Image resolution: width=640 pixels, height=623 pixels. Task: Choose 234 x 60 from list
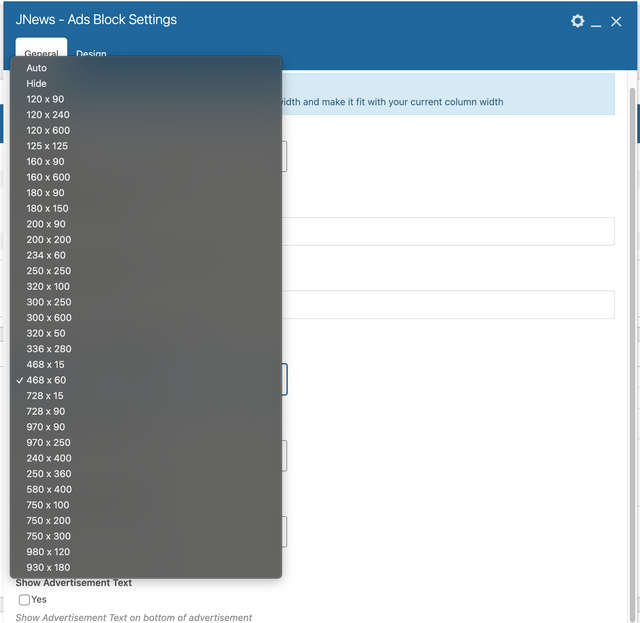tap(146, 255)
